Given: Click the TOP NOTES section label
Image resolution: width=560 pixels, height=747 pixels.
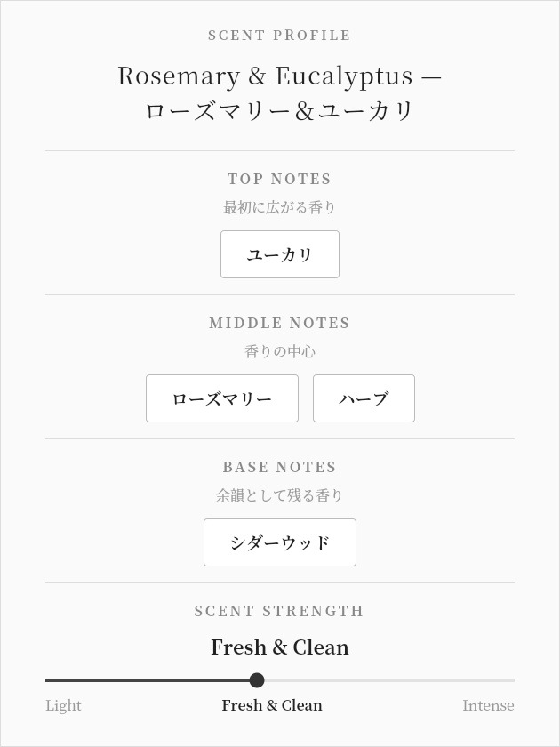Looking at the screenshot, I should click(x=279, y=179).
